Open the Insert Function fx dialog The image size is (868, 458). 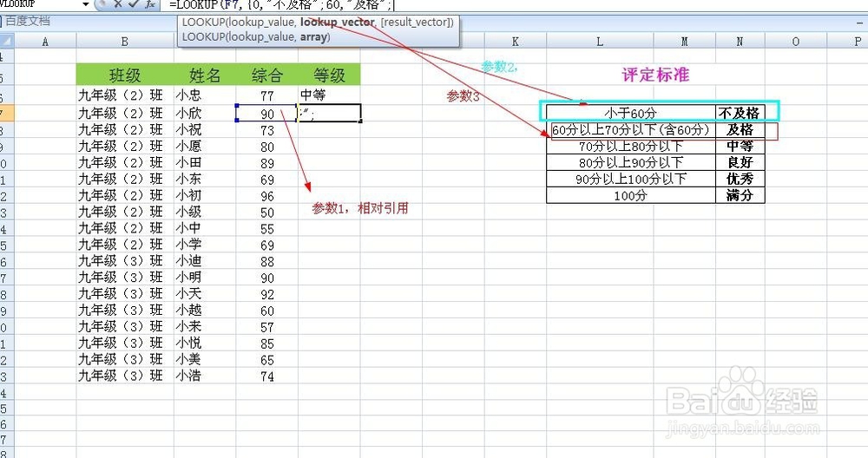click(150, 4)
